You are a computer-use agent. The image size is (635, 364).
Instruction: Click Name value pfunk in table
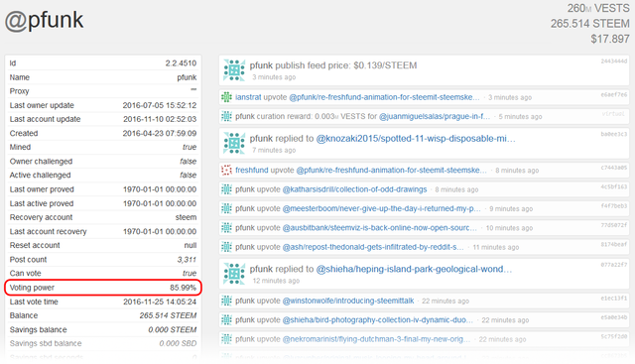coord(187,77)
